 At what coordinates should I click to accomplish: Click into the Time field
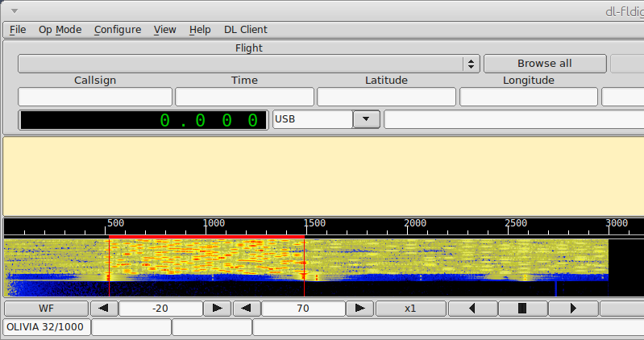pyautogui.click(x=244, y=97)
